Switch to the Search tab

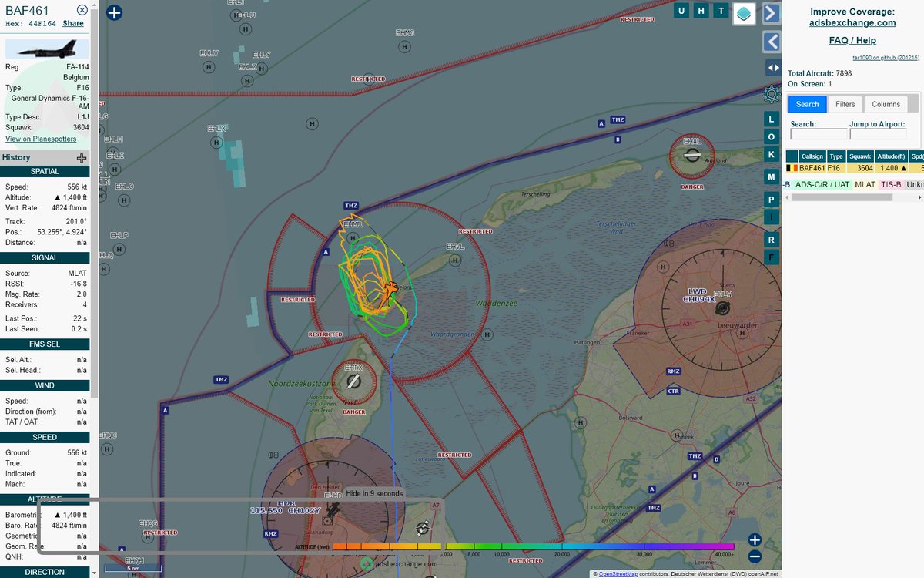coord(807,104)
